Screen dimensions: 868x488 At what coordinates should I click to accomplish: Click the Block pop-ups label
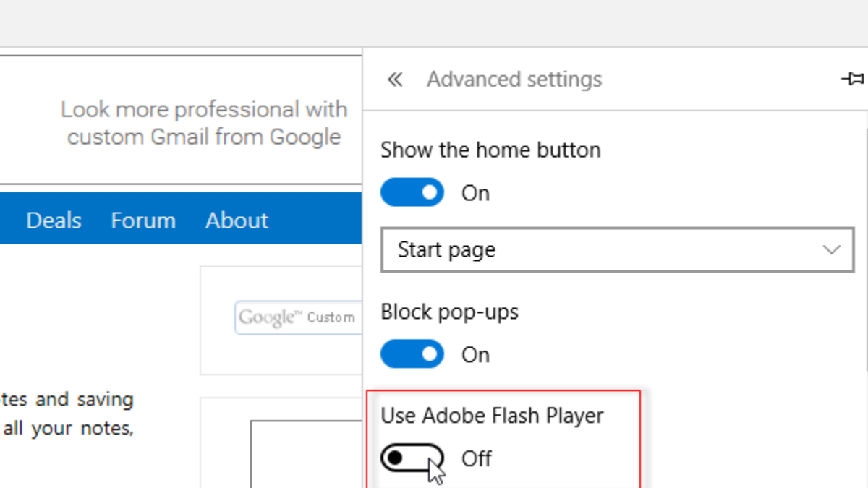450,312
